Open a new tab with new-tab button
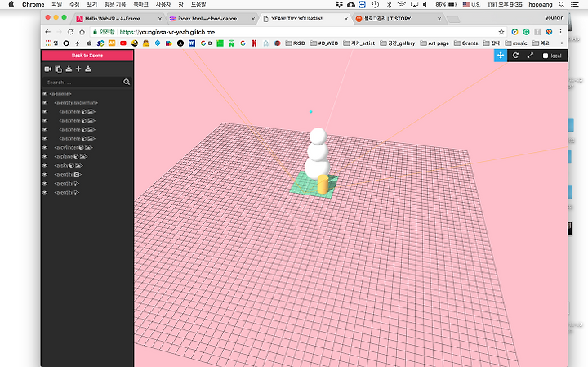588x367 pixels. click(x=453, y=19)
